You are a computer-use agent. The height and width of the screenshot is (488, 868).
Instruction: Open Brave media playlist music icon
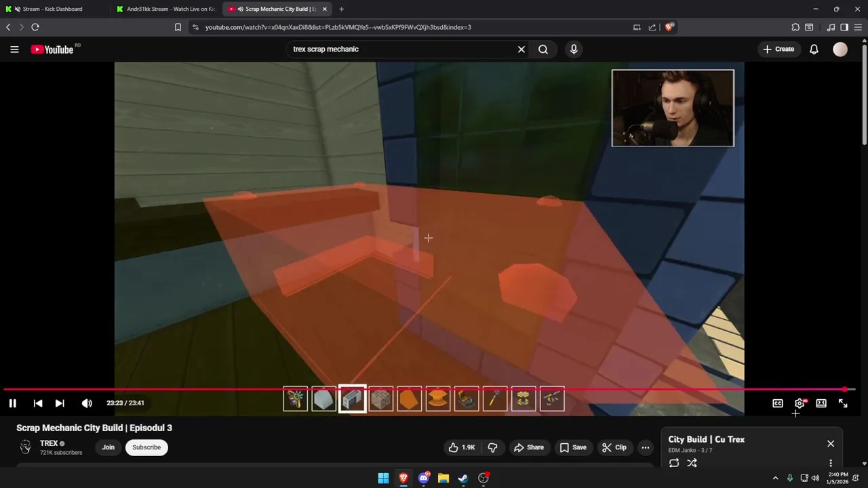tap(831, 27)
